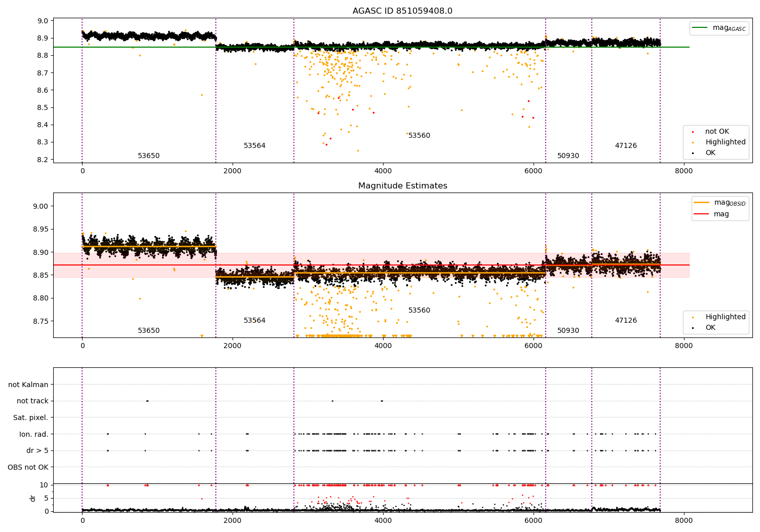Click OBSID label 53560 in the top plot
This screenshot has height=532, width=760.
(419, 136)
